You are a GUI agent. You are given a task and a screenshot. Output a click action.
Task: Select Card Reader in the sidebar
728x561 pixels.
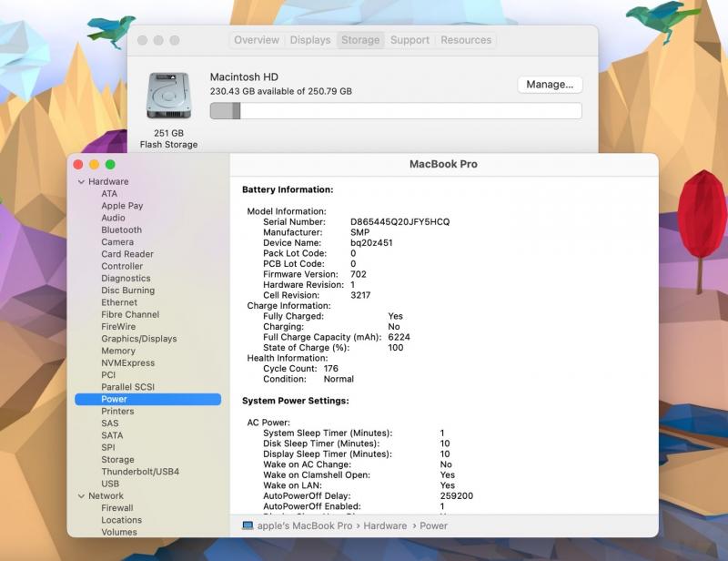click(127, 254)
